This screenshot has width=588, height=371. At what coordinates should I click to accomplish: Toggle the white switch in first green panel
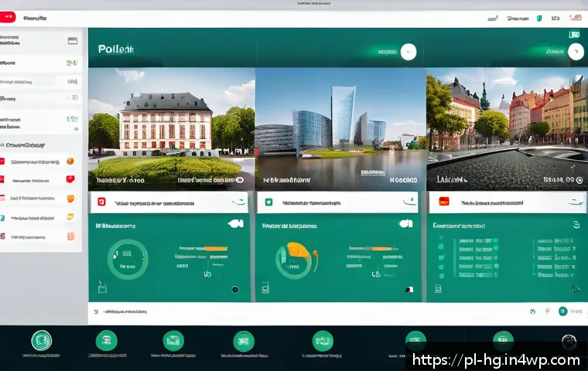[x=235, y=224]
